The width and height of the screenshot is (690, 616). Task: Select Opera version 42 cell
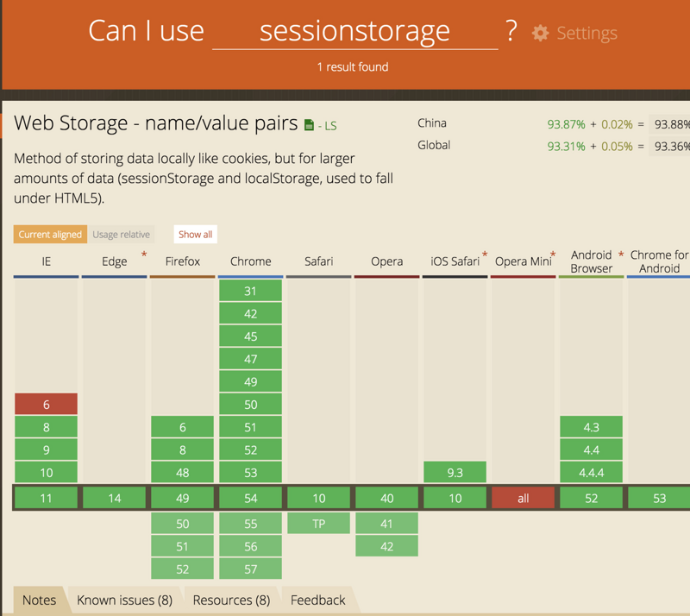[x=386, y=546]
